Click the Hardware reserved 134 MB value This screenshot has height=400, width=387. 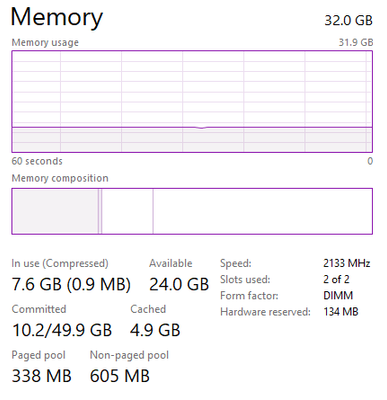pos(341,312)
